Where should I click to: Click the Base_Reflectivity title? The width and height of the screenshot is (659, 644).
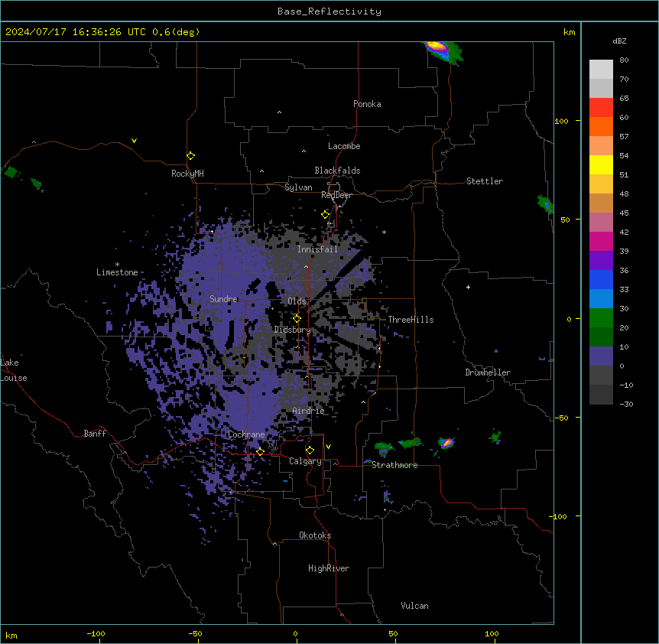coord(329,11)
